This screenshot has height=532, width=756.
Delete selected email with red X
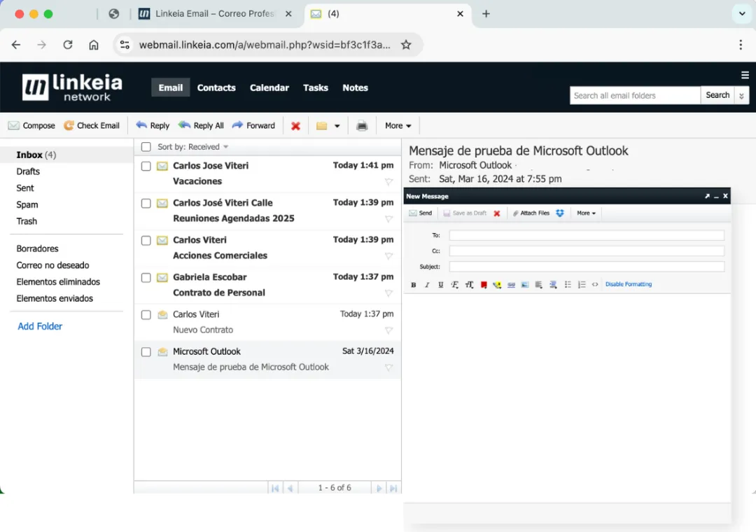pyautogui.click(x=295, y=126)
